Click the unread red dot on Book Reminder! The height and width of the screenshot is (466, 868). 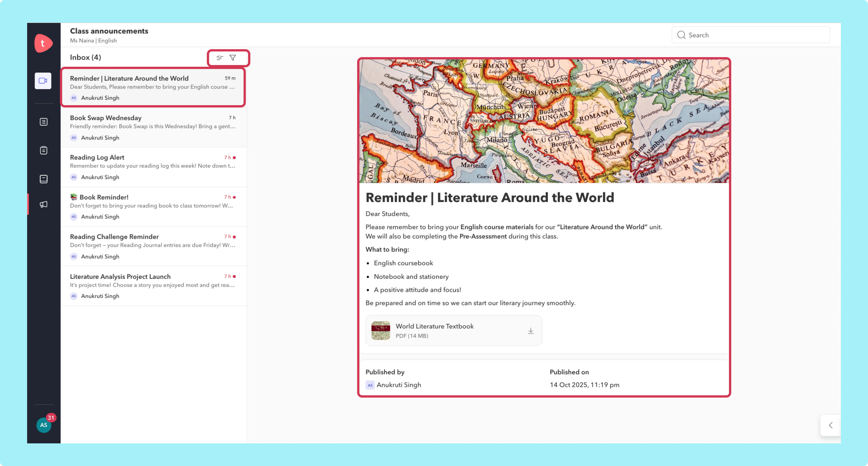coord(235,197)
